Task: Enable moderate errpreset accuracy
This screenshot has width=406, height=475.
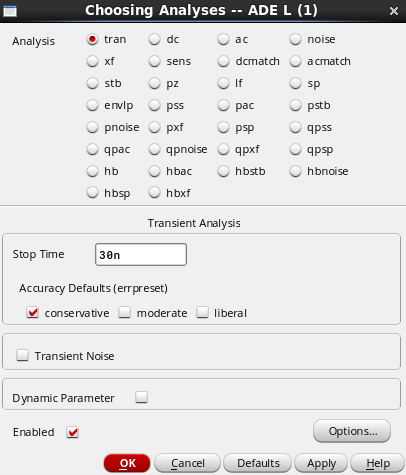Action: click(125, 313)
